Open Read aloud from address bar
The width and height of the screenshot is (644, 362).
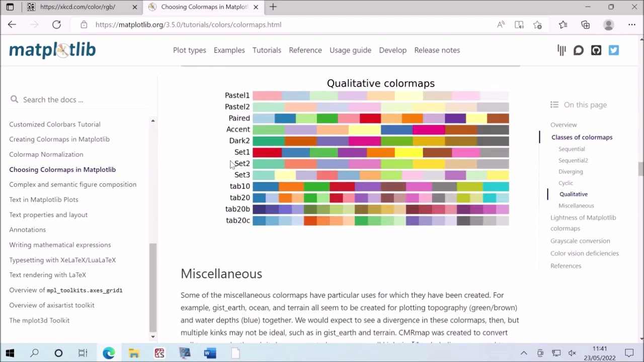pos(501,24)
